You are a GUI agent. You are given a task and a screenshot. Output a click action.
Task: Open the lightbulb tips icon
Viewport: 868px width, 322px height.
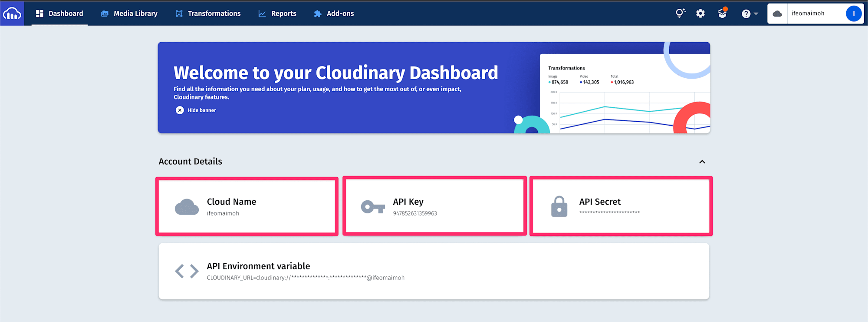[680, 13]
